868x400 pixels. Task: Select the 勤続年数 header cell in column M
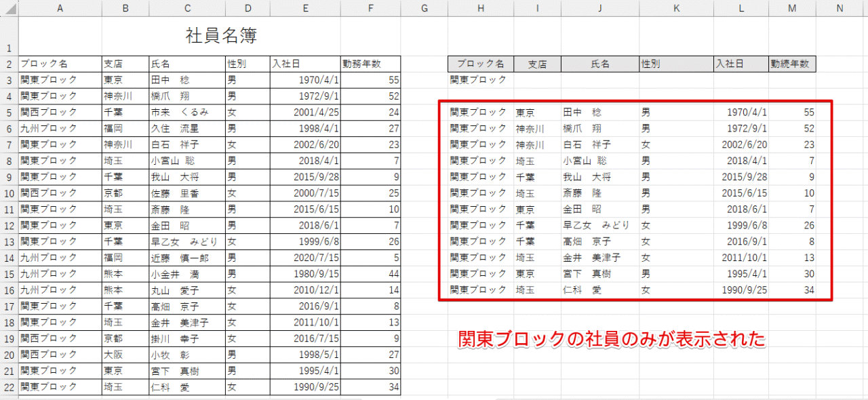(x=791, y=64)
